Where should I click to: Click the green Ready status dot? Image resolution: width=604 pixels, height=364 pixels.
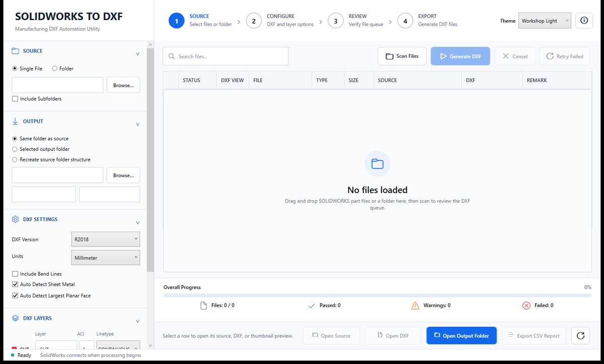[12, 355]
